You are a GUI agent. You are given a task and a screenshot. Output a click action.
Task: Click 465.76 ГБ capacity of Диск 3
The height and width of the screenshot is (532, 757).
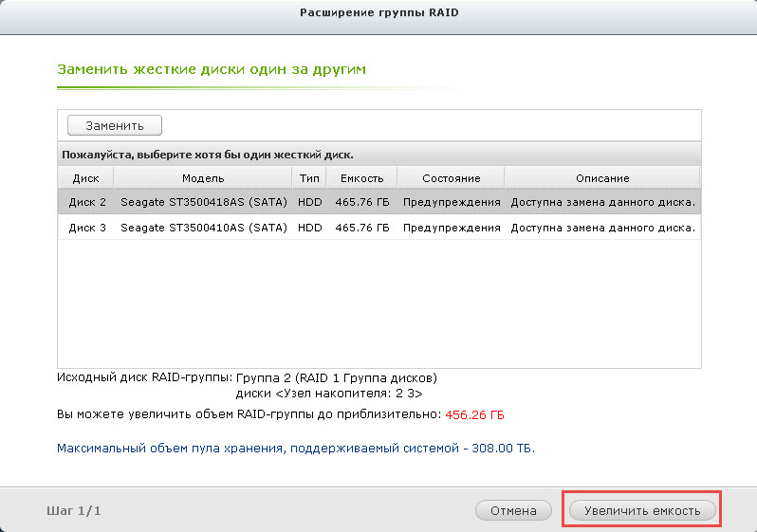coord(362,228)
